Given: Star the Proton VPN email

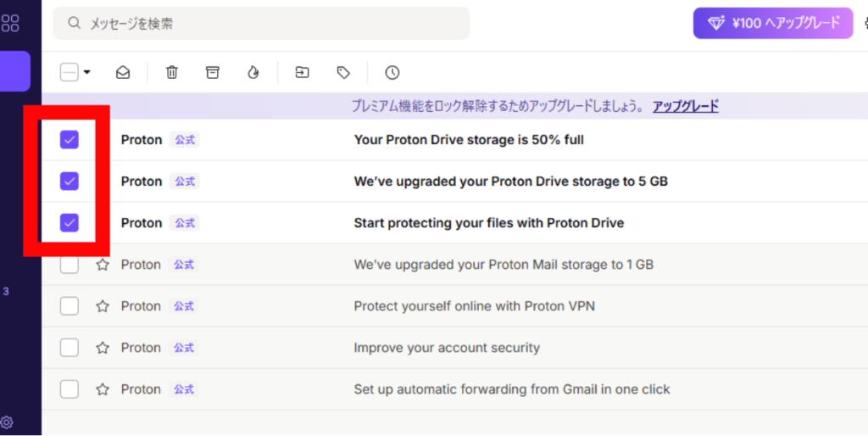Looking at the screenshot, I should tap(103, 306).
